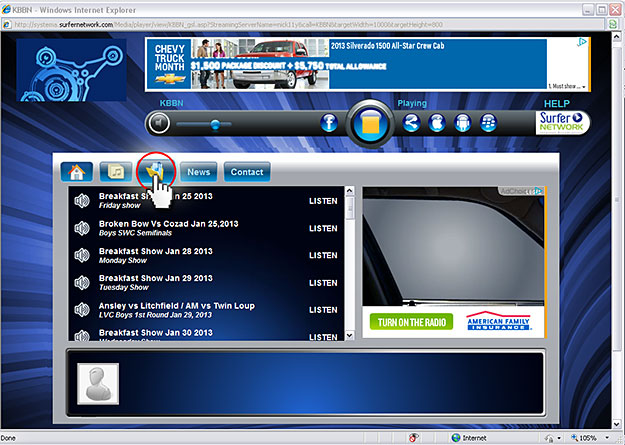The height and width of the screenshot is (445, 625).
Task: Select 'Broken Bow Vs Cozad Jan 25,2013' title
Action: tap(169, 224)
